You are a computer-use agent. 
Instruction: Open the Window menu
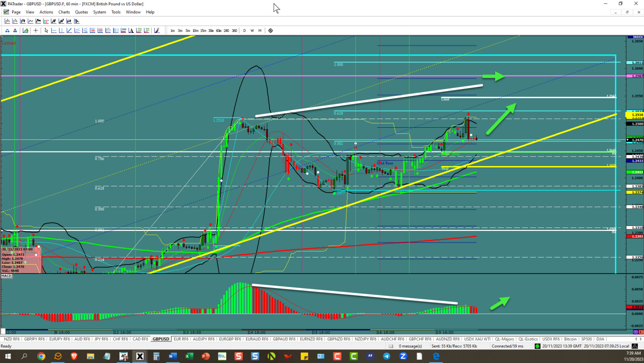pyautogui.click(x=133, y=12)
